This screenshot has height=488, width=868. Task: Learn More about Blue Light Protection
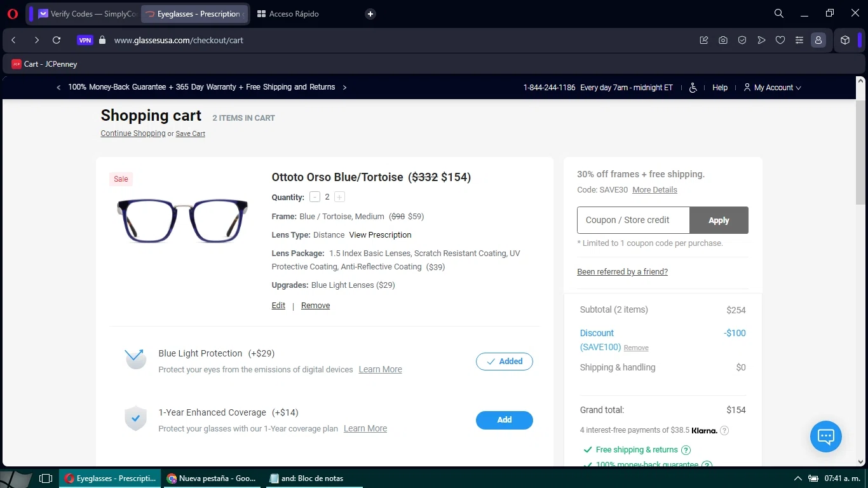point(380,370)
